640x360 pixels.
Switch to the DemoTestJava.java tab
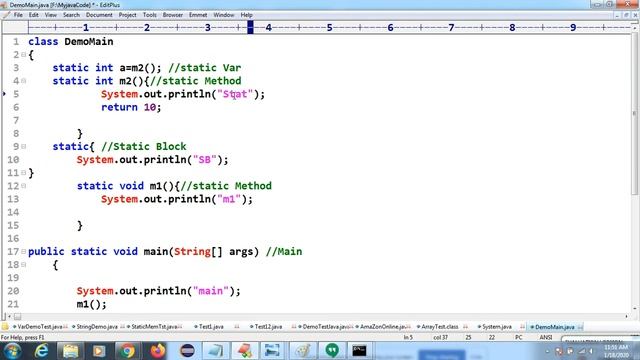click(325, 327)
